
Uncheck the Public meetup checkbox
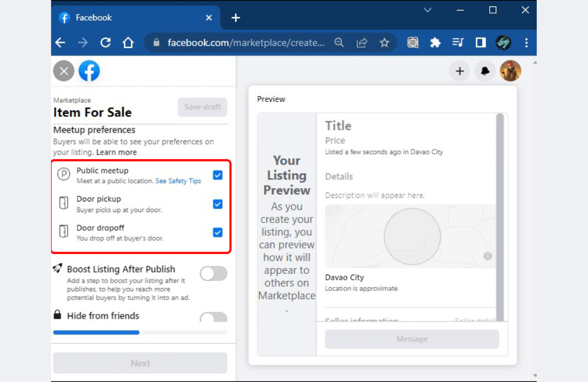[218, 175]
